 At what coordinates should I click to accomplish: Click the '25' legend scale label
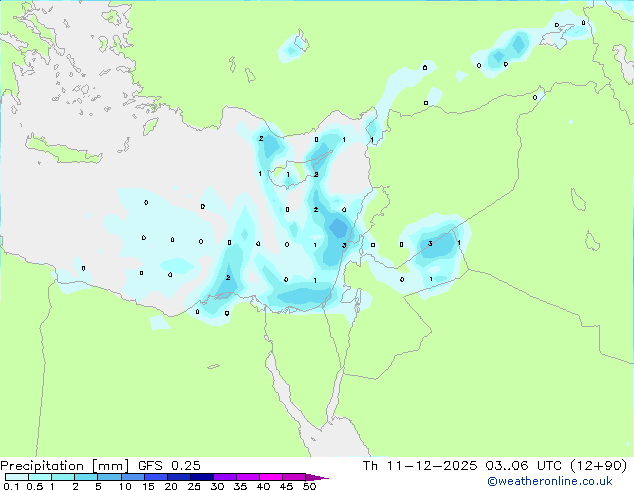pyautogui.click(x=194, y=486)
